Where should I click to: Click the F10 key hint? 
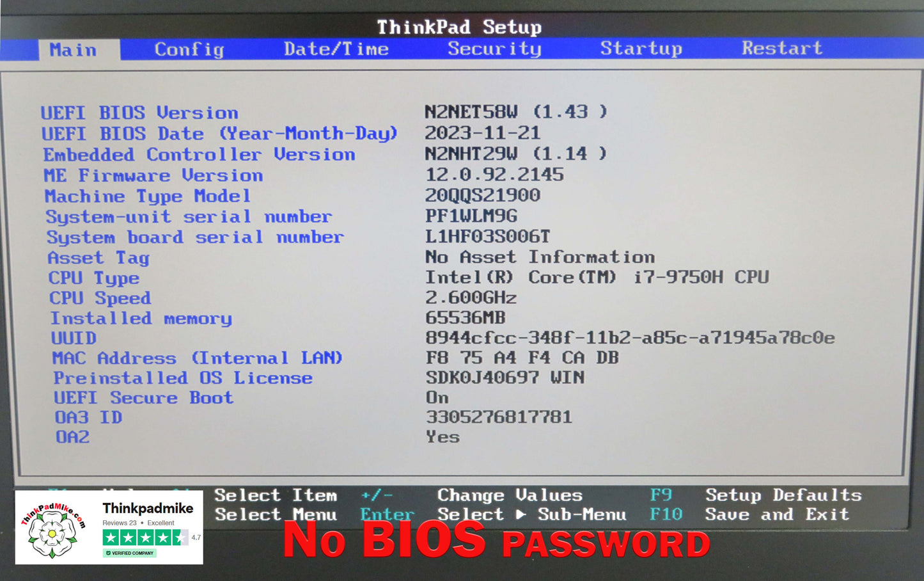tap(666, 514)
